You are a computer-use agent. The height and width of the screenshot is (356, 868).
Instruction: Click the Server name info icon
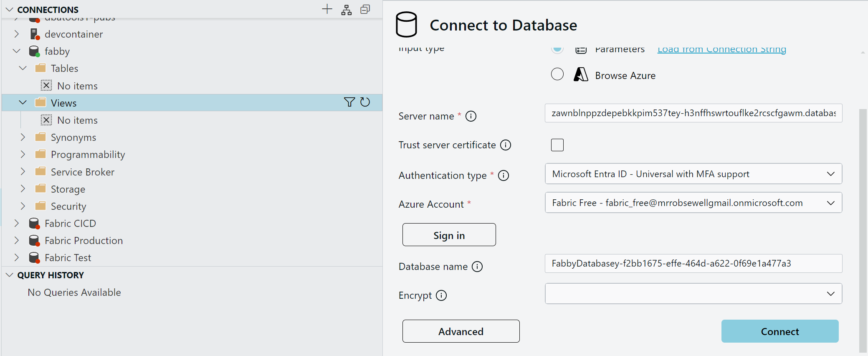tap(471, 116)
